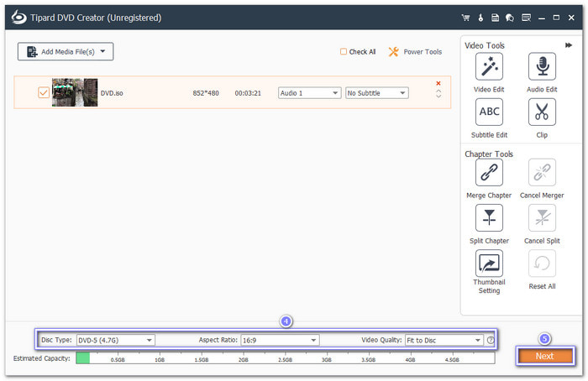Screen dimensions: 588x381
Task: Click the Merge Chapter icon
Action: (489, 172)
